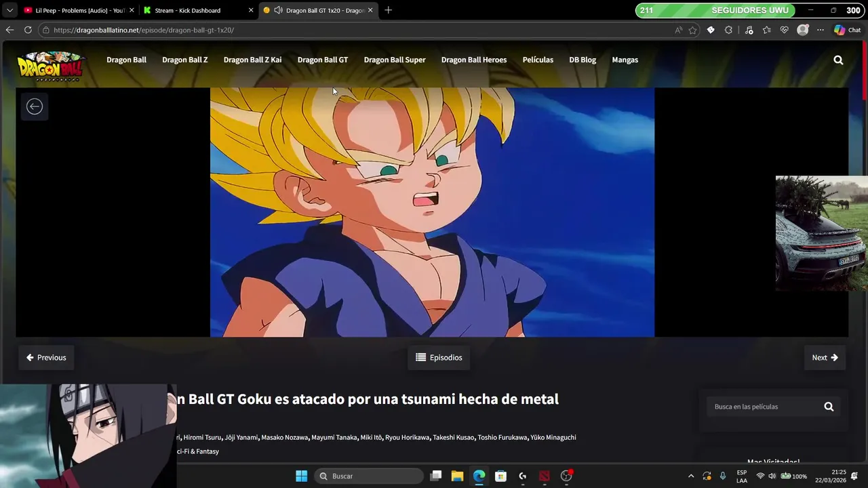The image size is (868, 488).
Task: Submit movie search with magnifier icon
Action: (x=829, y=407)
